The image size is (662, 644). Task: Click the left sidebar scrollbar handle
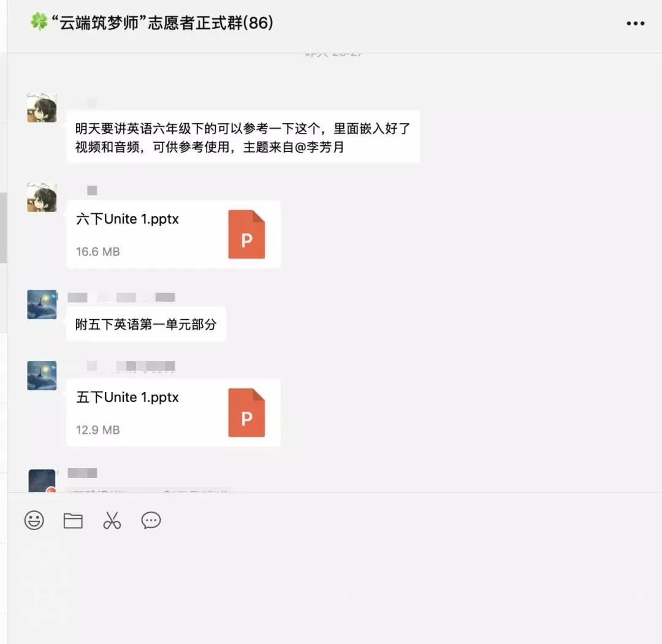3,228
